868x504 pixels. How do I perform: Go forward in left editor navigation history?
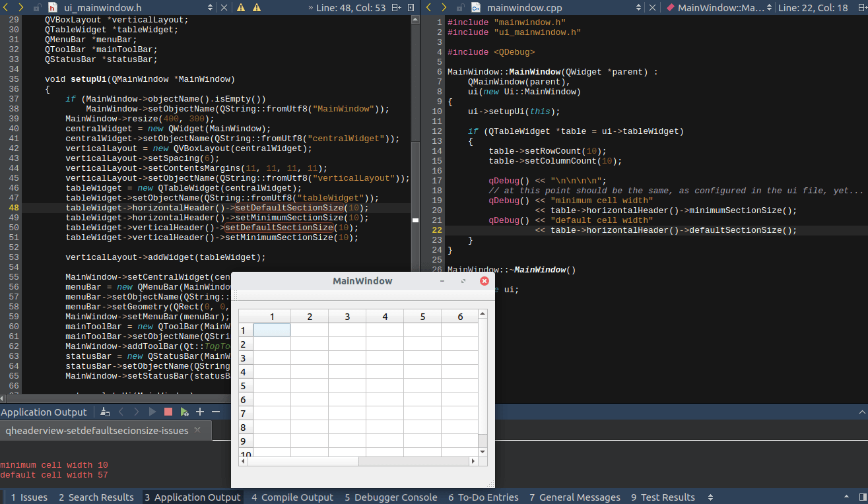coord(20,7)
